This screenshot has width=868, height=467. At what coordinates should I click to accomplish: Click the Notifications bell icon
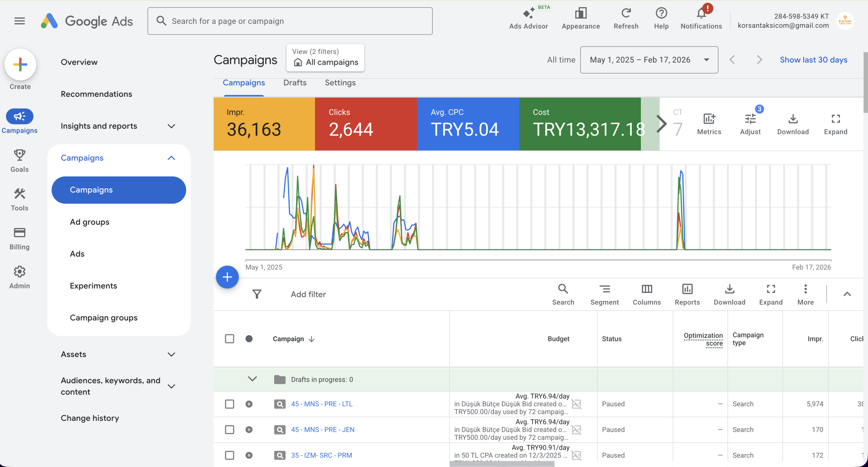point(701,14)
